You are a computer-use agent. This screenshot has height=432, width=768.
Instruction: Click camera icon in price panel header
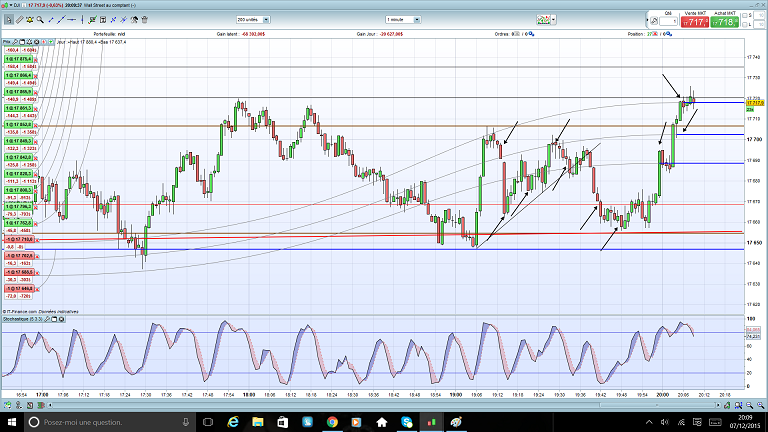click(36, 42)
